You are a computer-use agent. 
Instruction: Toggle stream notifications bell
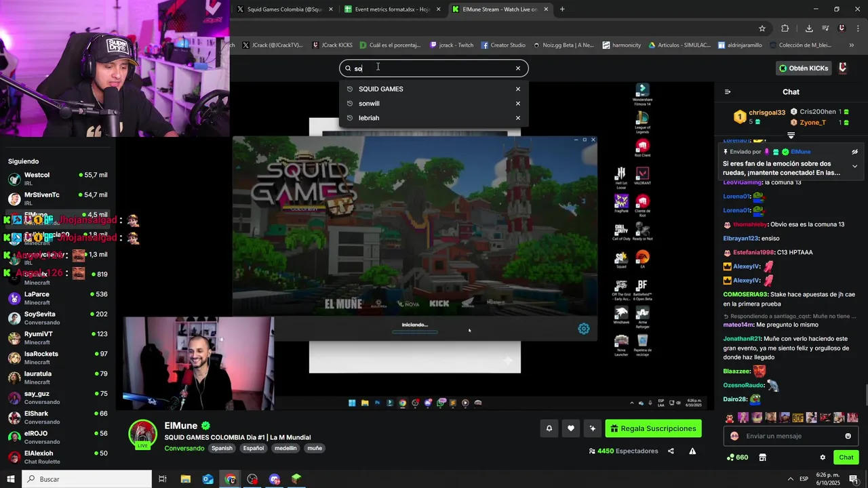549,428
